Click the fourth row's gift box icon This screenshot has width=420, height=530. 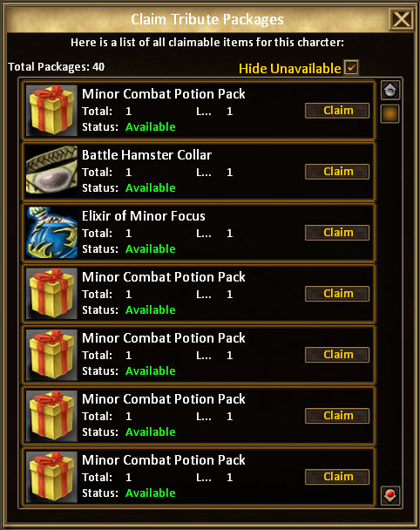(x=51, y=294)
